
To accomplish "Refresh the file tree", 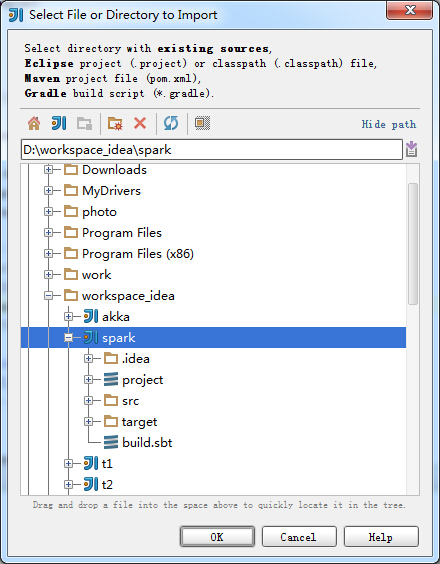I will tap(171, 123).
